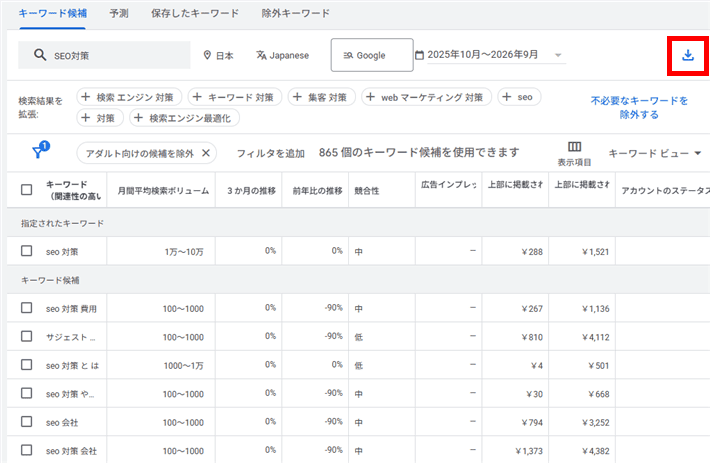Viewport: 710px width, 463px height.
Task: Click アカウントのステータス column header
Action: pos(665,191)
